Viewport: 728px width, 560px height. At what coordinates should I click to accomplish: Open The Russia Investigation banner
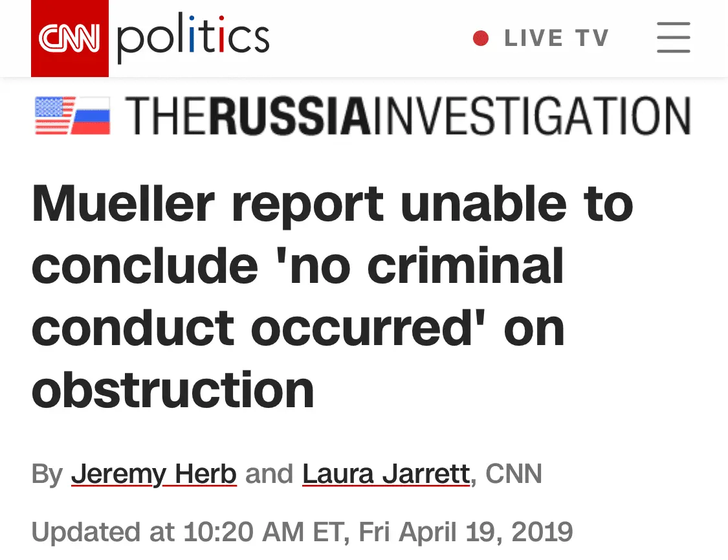point(408,116)
